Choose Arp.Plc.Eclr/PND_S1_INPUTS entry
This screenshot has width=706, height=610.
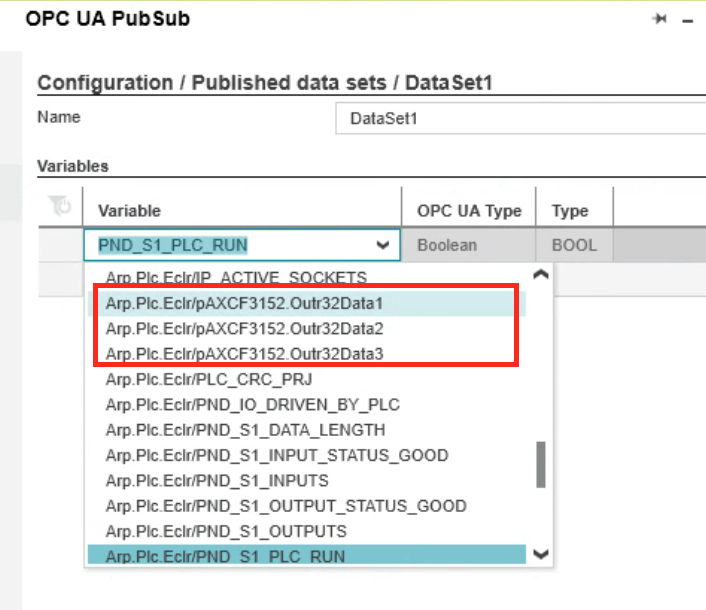tap(307, 481)
